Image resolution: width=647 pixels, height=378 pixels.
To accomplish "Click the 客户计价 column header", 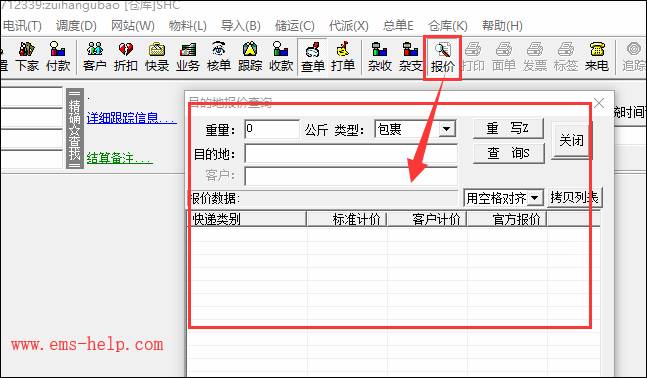I will tap(427, 219).
